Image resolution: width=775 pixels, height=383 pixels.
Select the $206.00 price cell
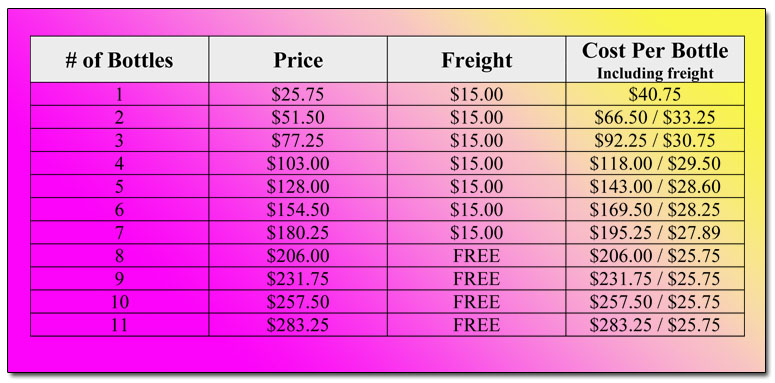[298, 255]
